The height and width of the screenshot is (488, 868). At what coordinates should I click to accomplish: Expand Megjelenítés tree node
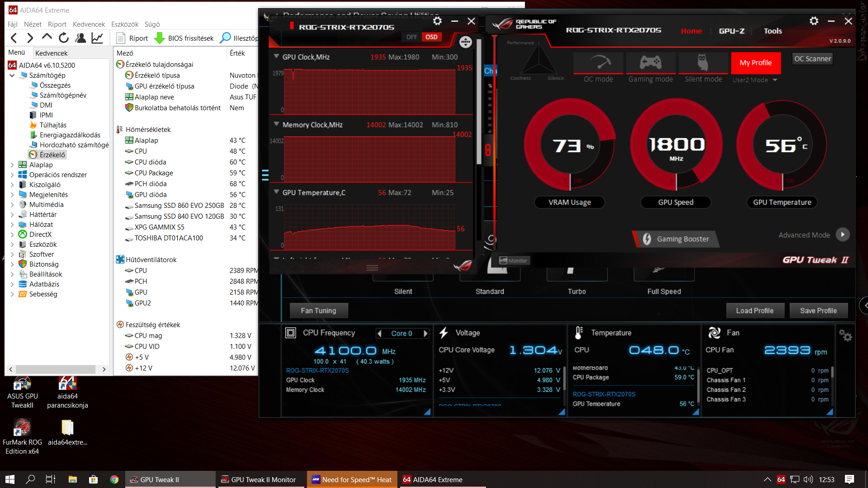[12, 195]
